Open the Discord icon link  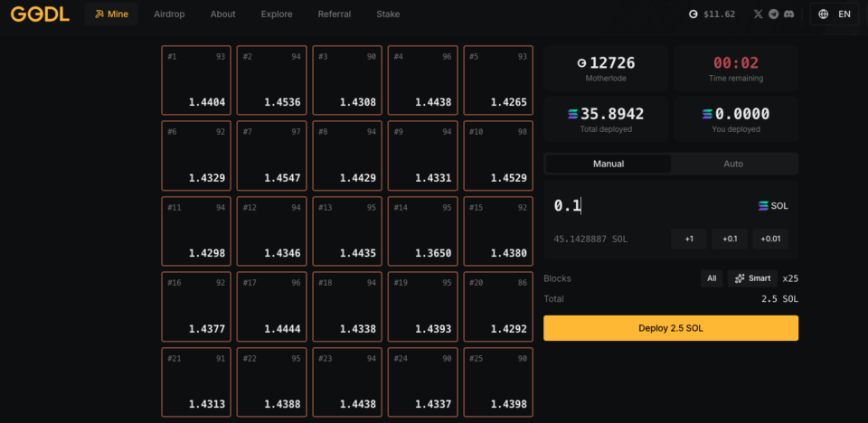click(788, 14)
